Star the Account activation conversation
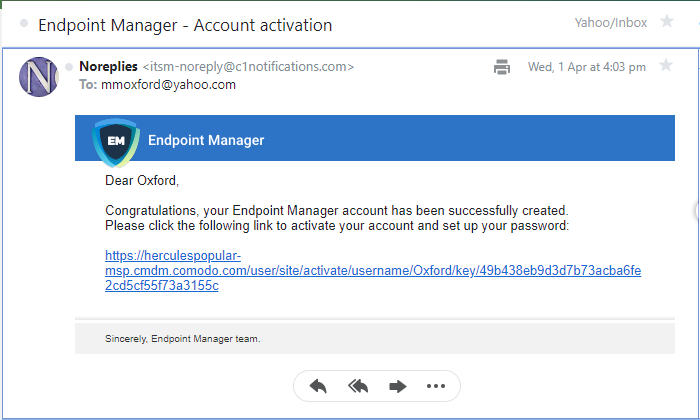The width and height of the screenshot is (700, 420). (667, 21)
